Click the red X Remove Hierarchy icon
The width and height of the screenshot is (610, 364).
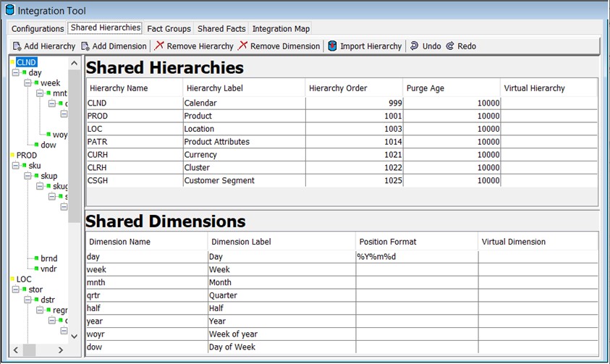(x=158, y=46)
